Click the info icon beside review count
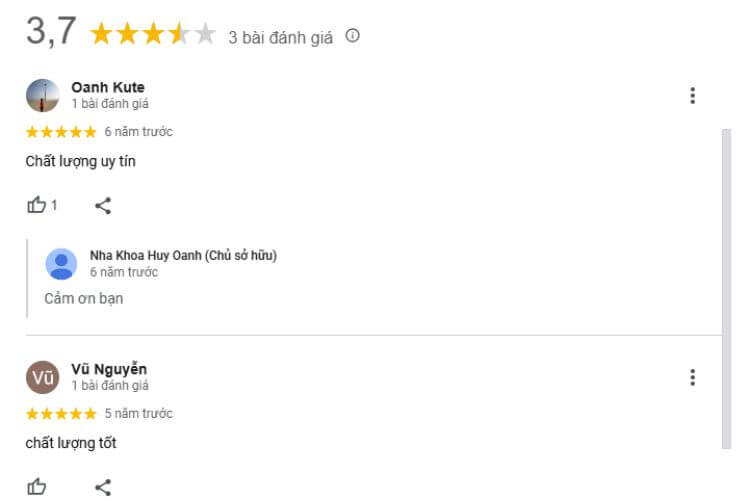 click(x=352, y=36)
